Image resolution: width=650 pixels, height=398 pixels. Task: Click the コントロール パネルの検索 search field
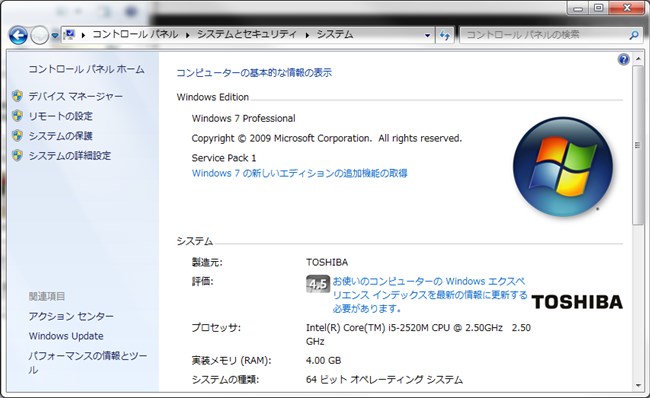546,35
